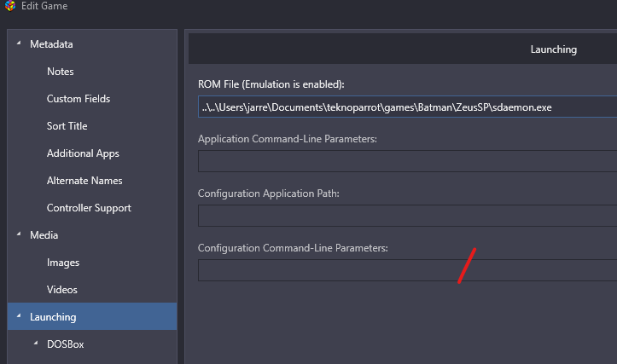The width and height of the screenshot is (617, 364).
Task: Collapse the Launching section arrow
Action: click(x=19, y=315)
